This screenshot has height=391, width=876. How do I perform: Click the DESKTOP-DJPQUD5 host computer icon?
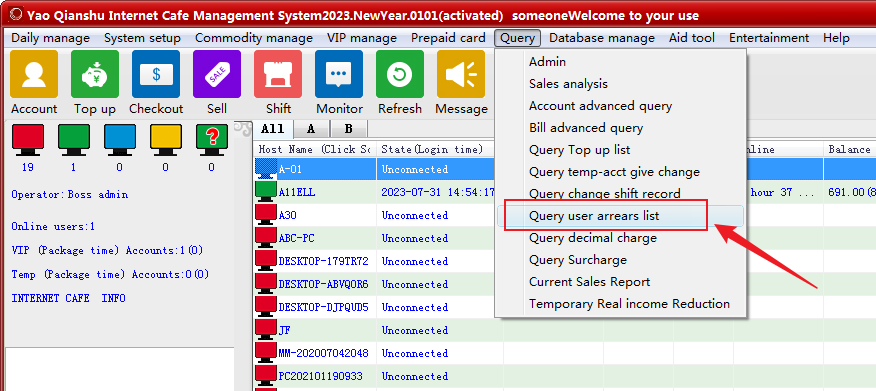[266, 307]
